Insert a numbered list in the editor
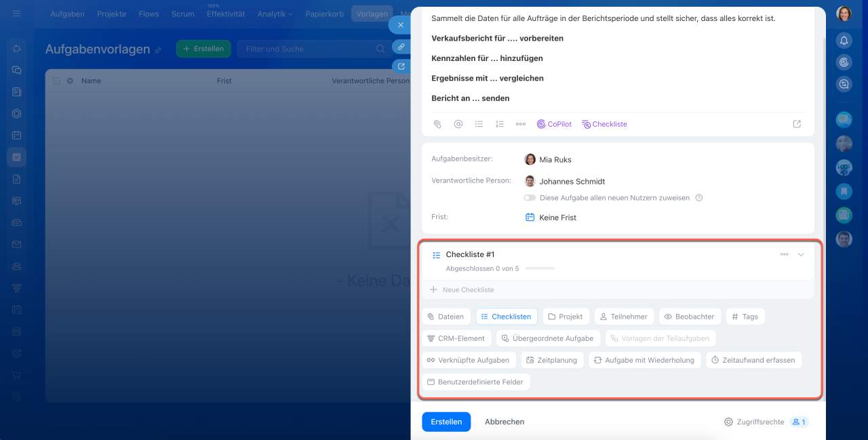868x440 pixels. point(500,124)
